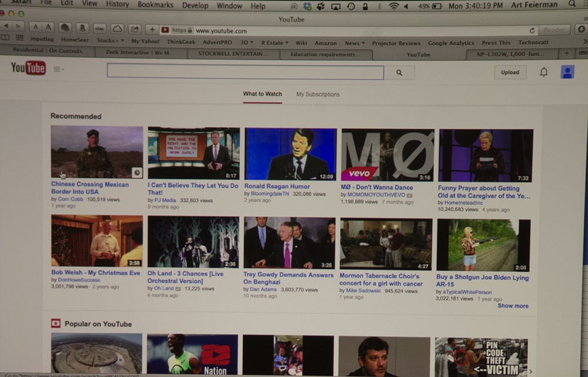This screenshot has width=588, height=377.
Task: Open the Share toolbar button
Action: point(135,29)
